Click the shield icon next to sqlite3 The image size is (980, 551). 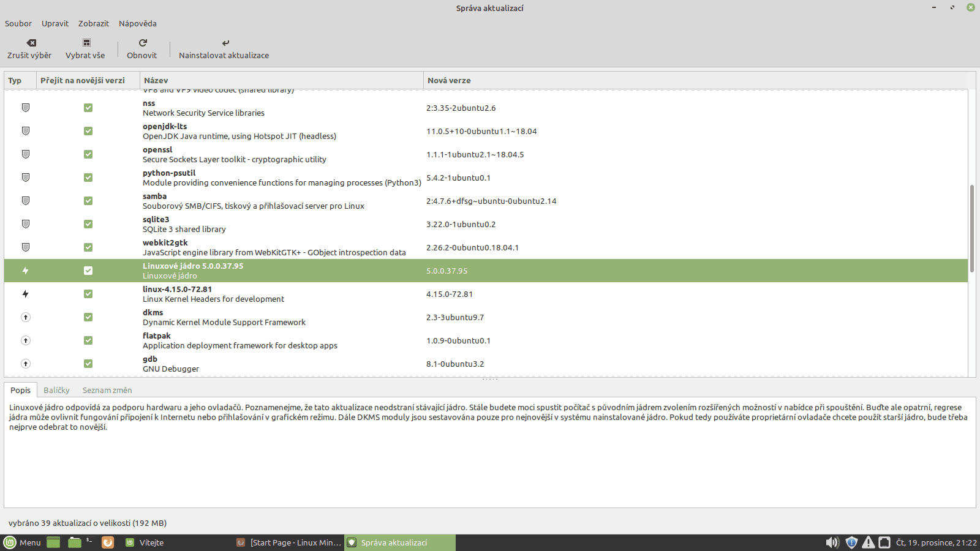tap(25, 223)
